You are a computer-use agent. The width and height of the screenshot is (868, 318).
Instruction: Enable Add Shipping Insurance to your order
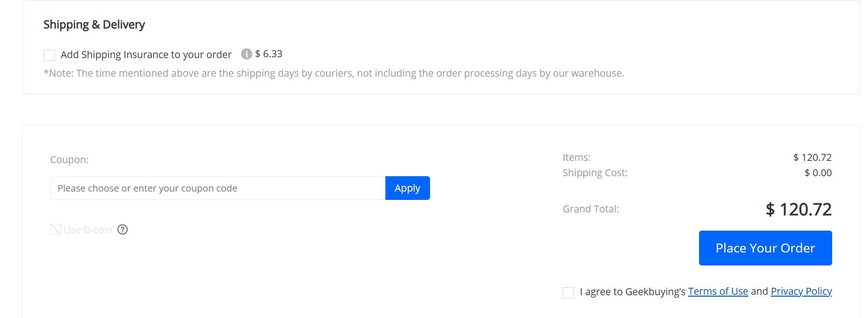point(48,54)
